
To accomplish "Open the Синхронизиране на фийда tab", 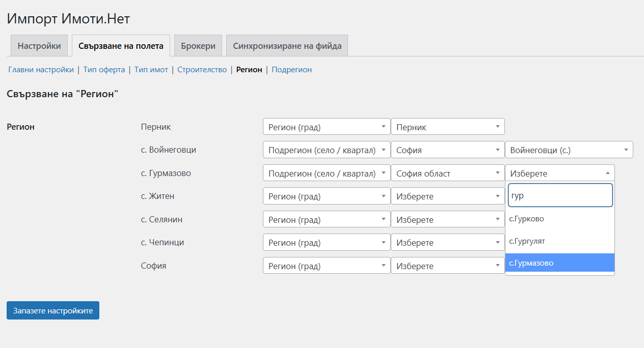I will tap(287, 46).
